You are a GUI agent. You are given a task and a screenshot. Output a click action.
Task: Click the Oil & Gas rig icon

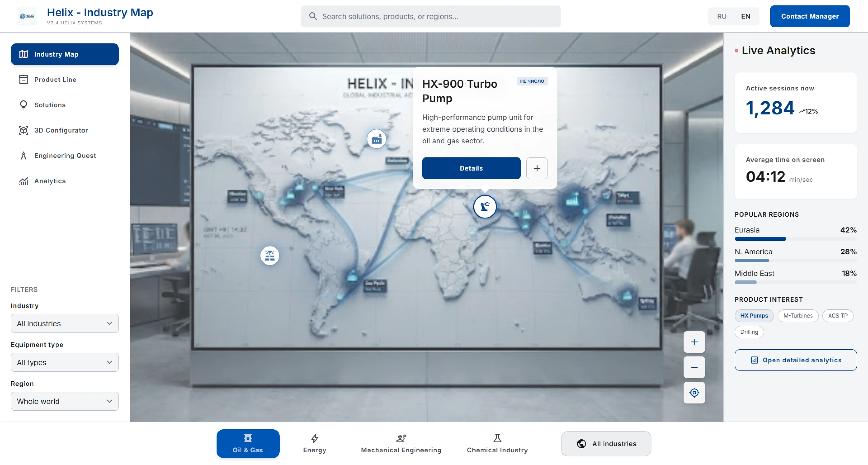[248, 438]
